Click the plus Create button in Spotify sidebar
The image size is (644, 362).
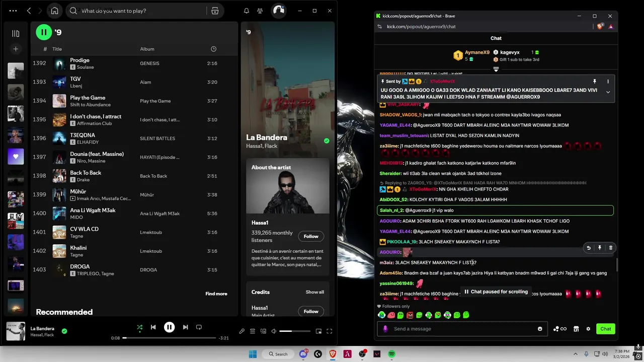[x=16, y=49]
